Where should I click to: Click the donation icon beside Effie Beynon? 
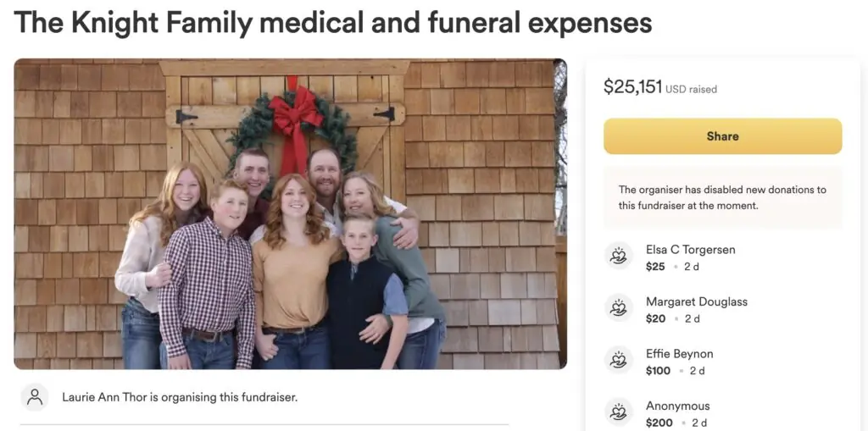point(619,360)
